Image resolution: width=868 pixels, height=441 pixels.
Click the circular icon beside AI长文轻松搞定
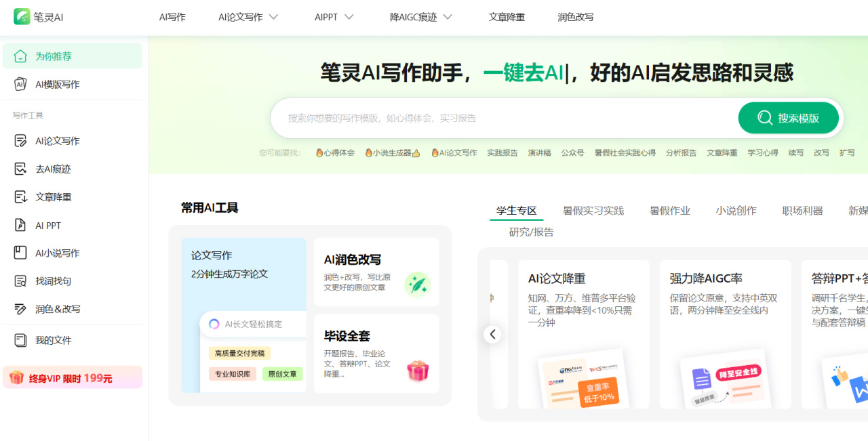pyautogui.click(x=214, y=324)
